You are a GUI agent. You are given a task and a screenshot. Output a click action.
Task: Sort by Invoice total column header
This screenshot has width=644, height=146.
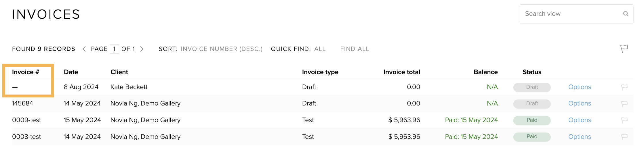click(x=402, y=72)
